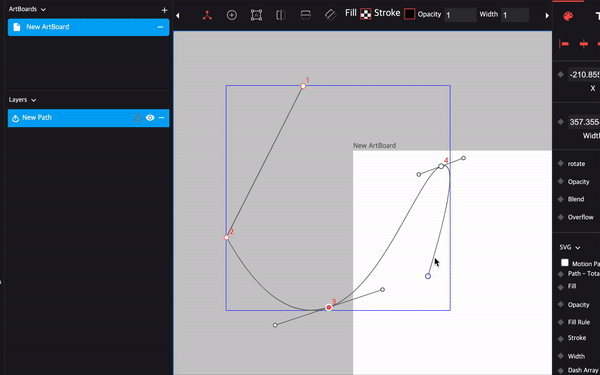Open the Fill color swatch

(365, 14)
